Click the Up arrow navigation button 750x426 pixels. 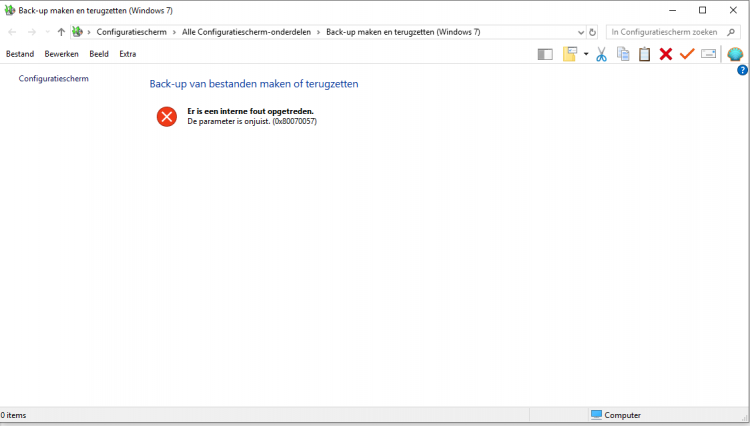61,32
